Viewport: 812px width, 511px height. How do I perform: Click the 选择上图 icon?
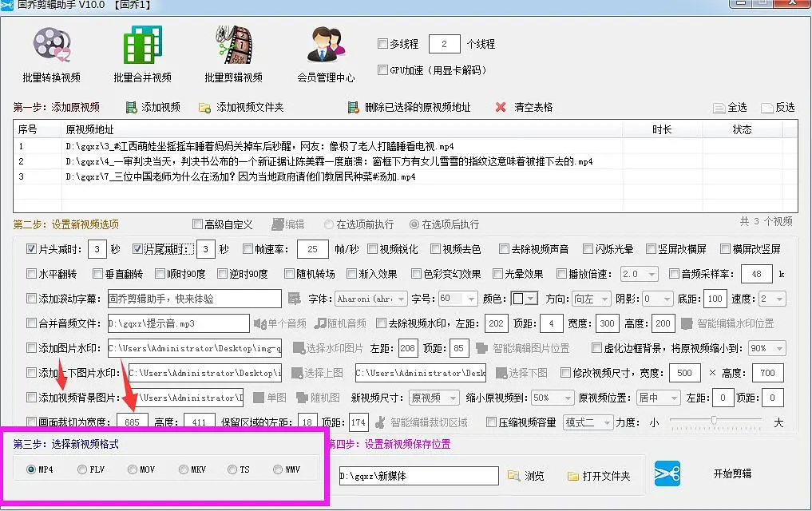click(x=297, y=373)
